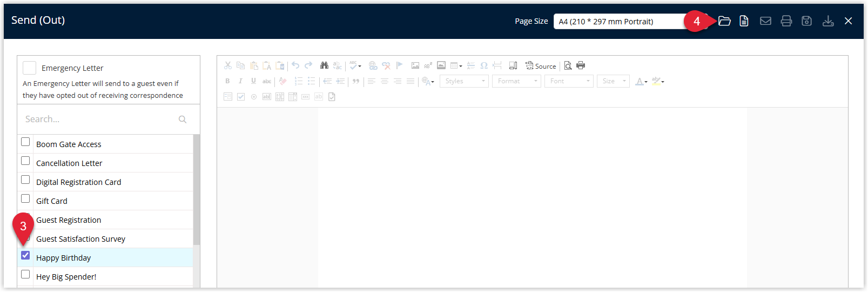Click the Insert Link chain icon
This screenshot has height=292, width=868.
(373, 65)
